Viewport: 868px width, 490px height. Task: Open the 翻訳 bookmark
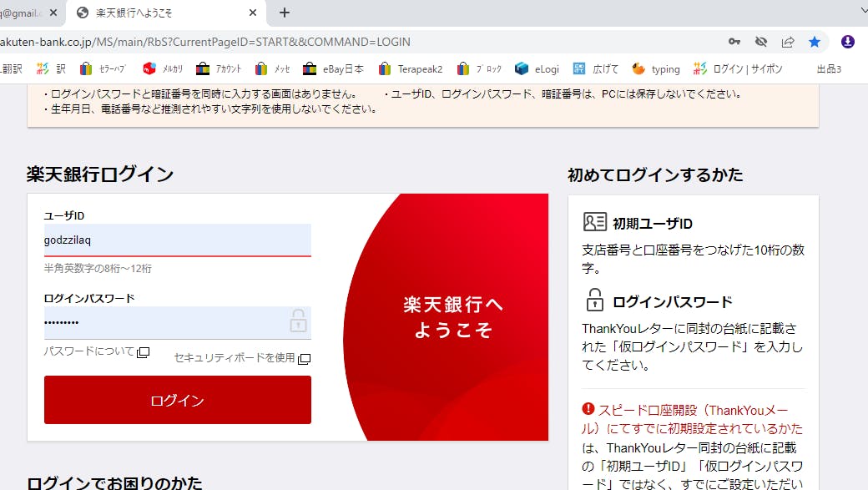(x=11, y=68)
